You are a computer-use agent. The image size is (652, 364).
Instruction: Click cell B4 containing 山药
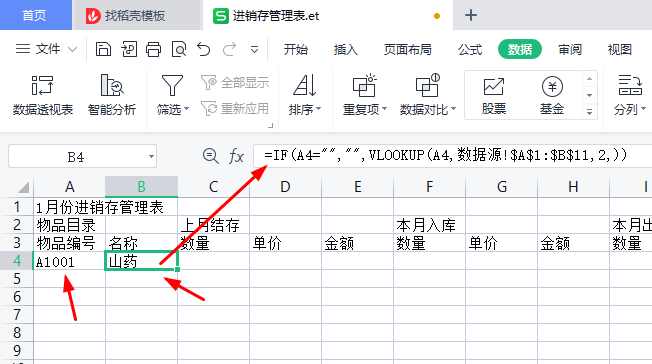pyautogui.click(x=141, y=261)
